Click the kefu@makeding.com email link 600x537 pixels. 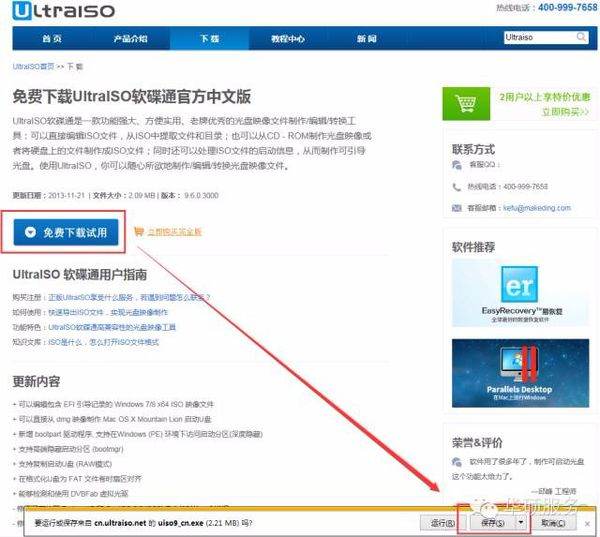point(537,208)
